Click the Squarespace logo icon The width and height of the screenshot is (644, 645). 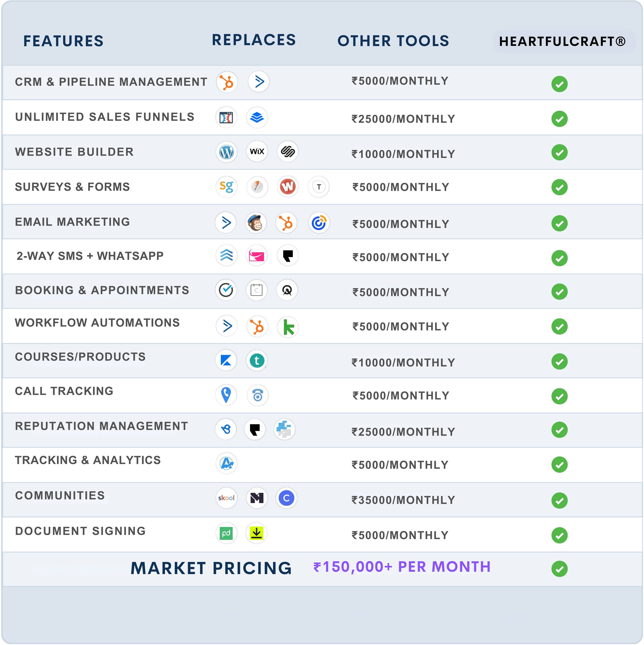pyautogui.click(x=287, y=152)
